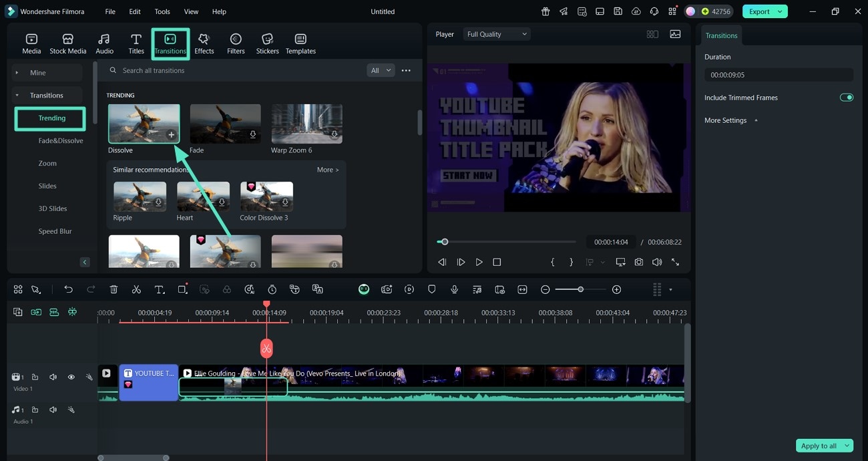Click the undo arrow in timeline toolbar

(68, 289)
